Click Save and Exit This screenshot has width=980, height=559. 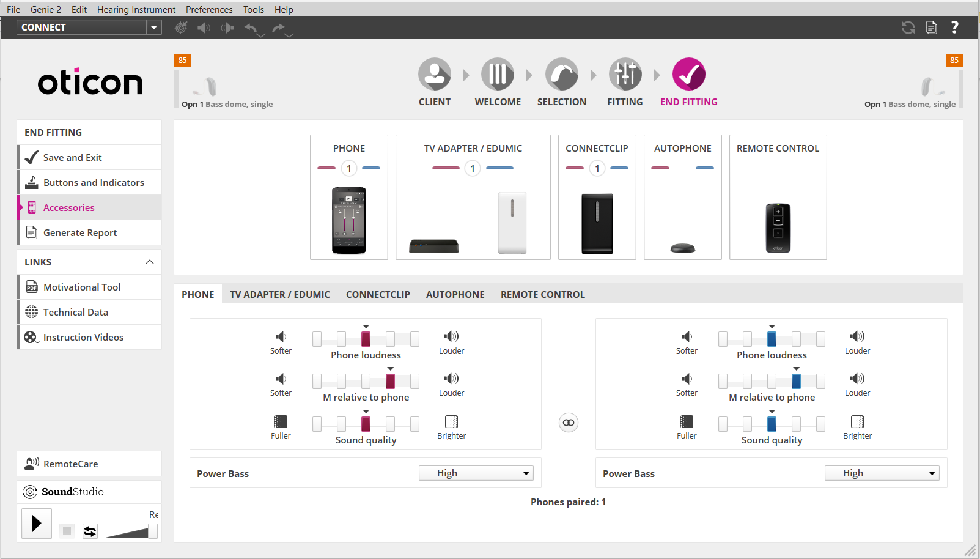coord(90,157)
